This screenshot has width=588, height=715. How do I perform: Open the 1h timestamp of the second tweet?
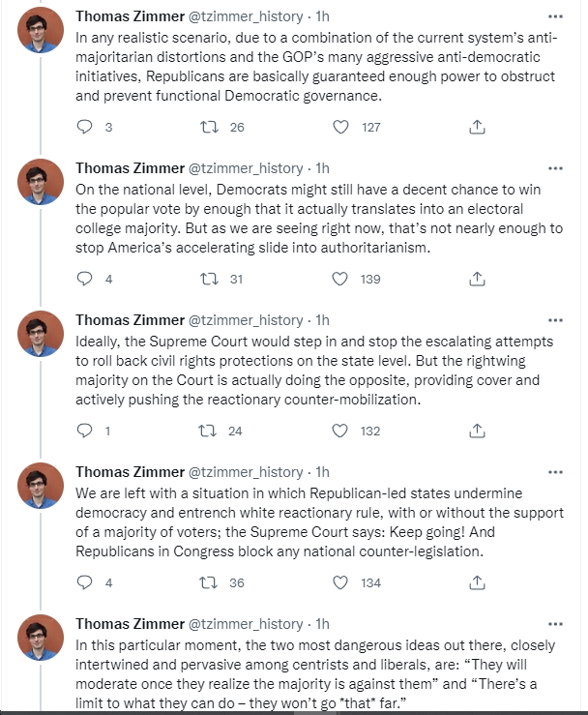pyautogui.click(x=322, y=168)
